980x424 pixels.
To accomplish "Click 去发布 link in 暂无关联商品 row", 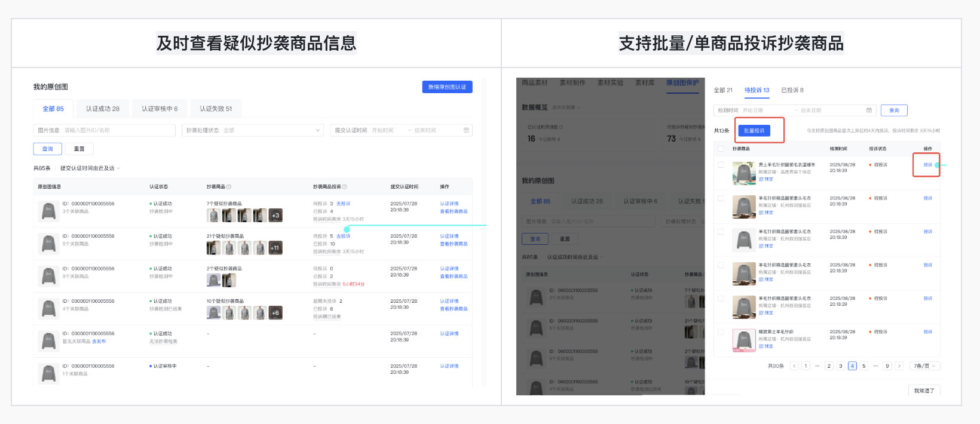I will tap(100, 342).
